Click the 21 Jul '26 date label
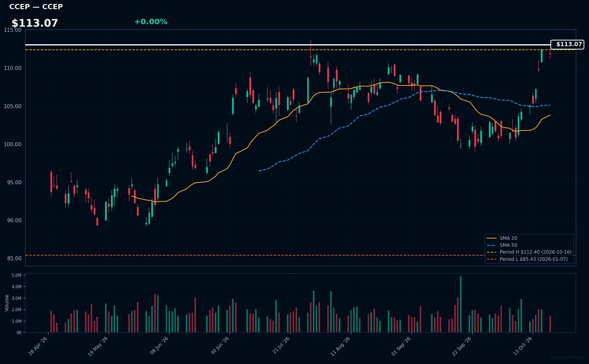This screenshot has width=589, height=364. 280,346
